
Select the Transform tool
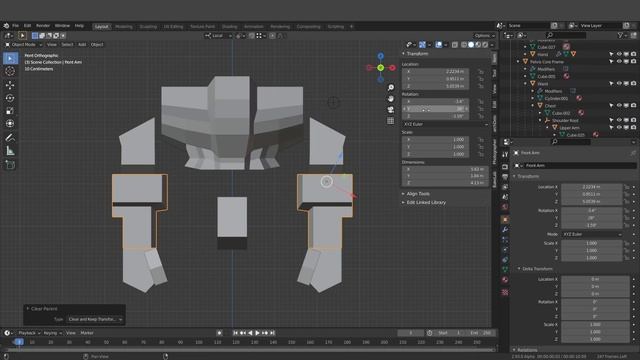point(10,124)
